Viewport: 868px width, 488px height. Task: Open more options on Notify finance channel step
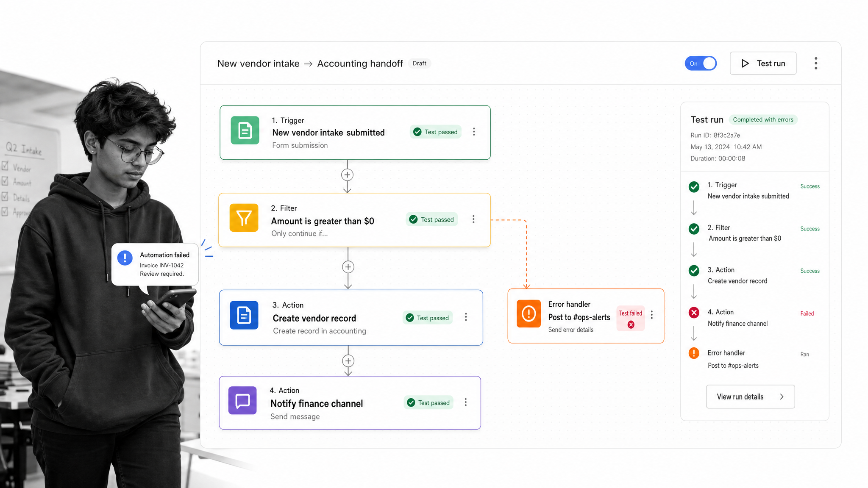tap(465, 402)
